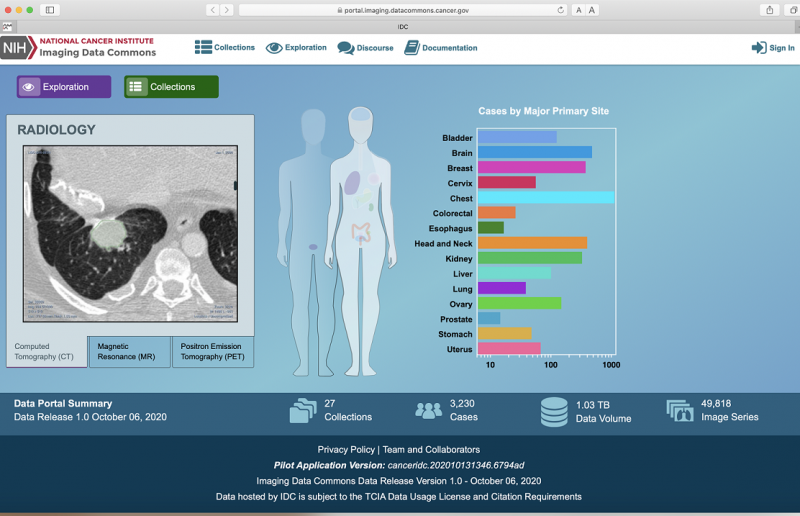Reload the page with the refresh icon
This screenshot has height=516, width=800.
pyautogui.click(x=560, y=10)
